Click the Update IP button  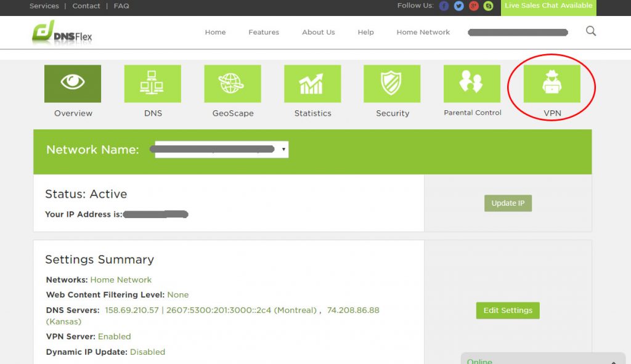(x=508, y=203)
